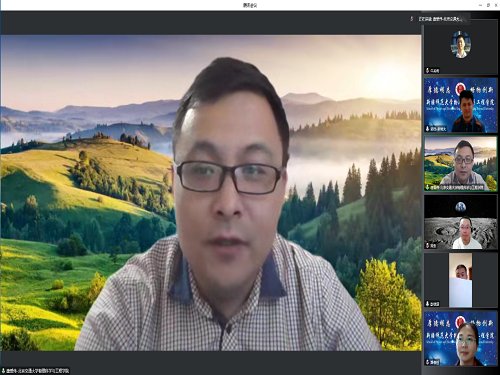Click the muted microphone icon in the top speaking bar
The image size is (500, 375).
click(412, 19)
